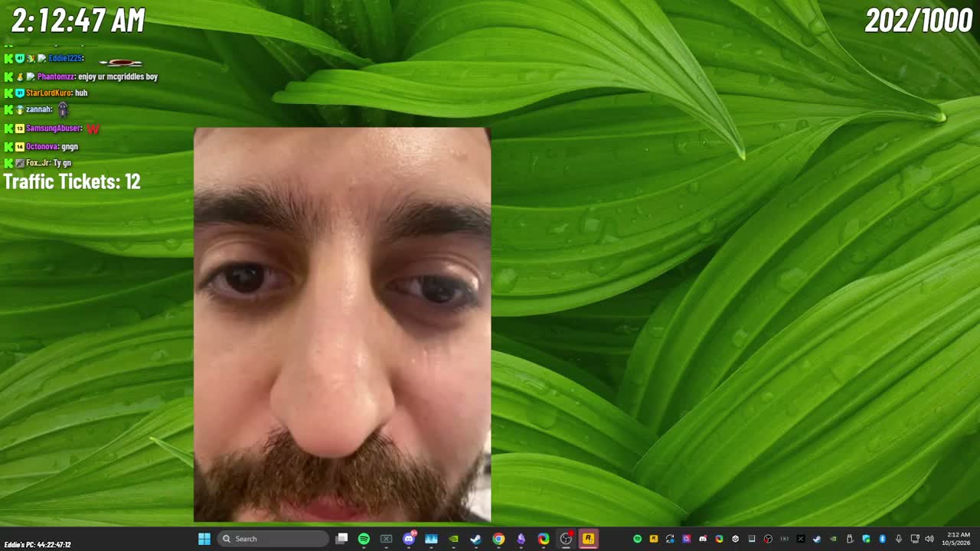Switch to OBS Studio in the taskbar
The width and height of the screenshot is (980, 551).
point(566,539)
